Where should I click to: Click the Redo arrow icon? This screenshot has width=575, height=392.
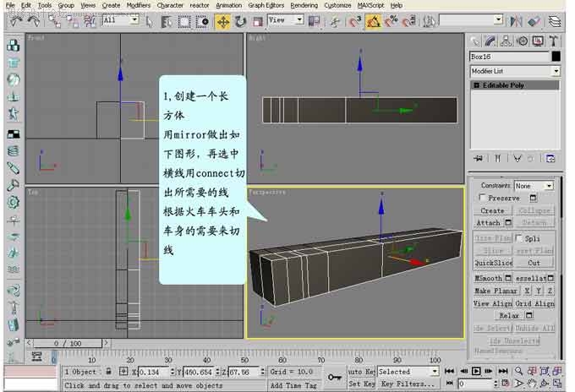coord(33,22)
